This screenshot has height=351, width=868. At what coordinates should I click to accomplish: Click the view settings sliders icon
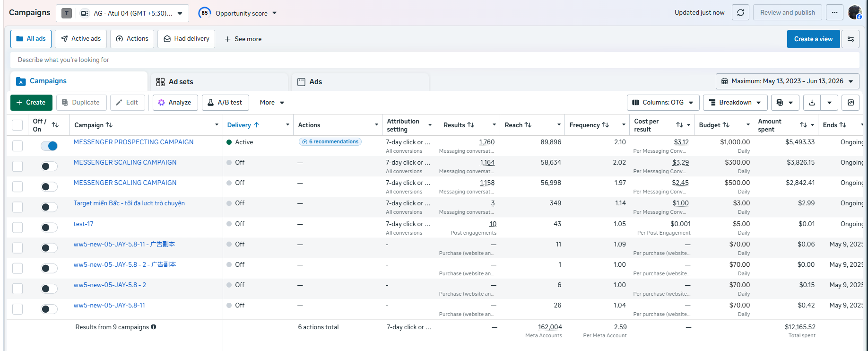click(851, 39)
